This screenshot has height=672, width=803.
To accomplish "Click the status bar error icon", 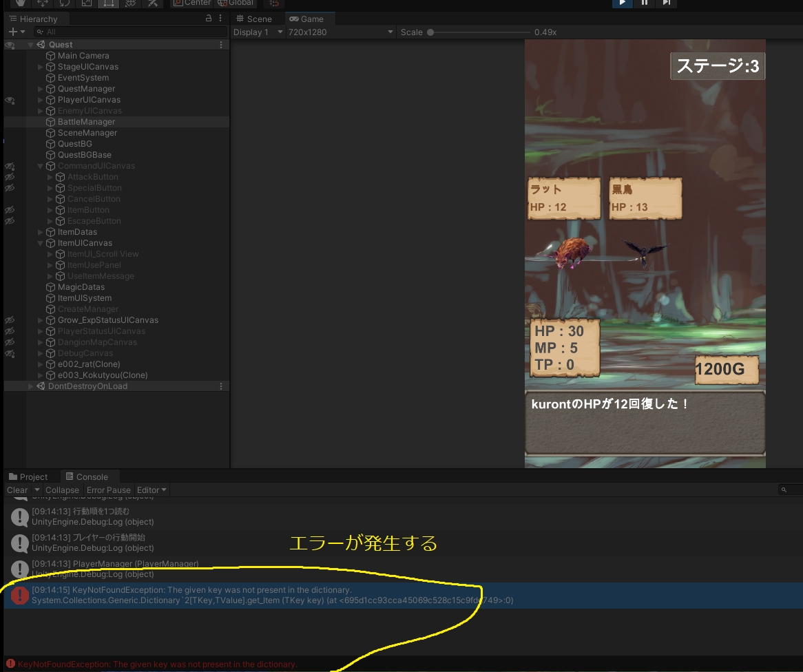I will coord(10,664).
